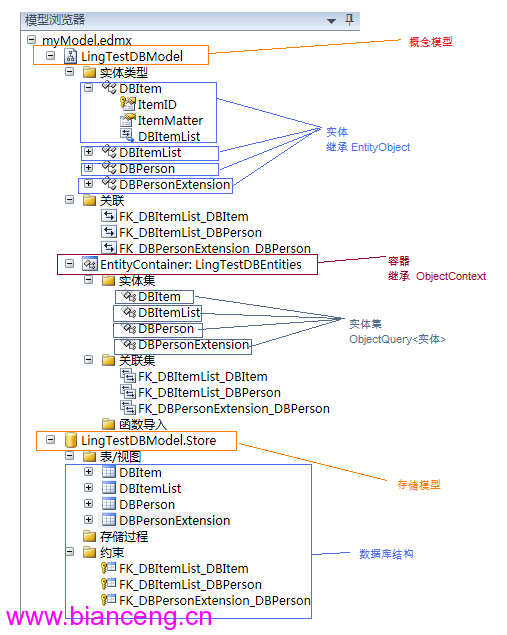This screenshot has height=635, width=507.
Task: Expand the DBPersonExtension entity type
Action: click(88, 184)
